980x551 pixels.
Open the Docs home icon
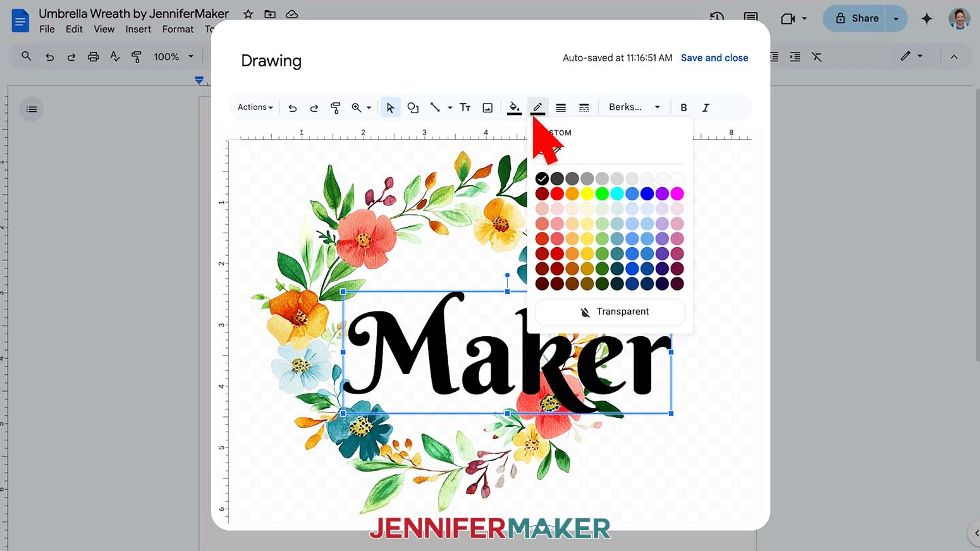(x=20, y=20)
